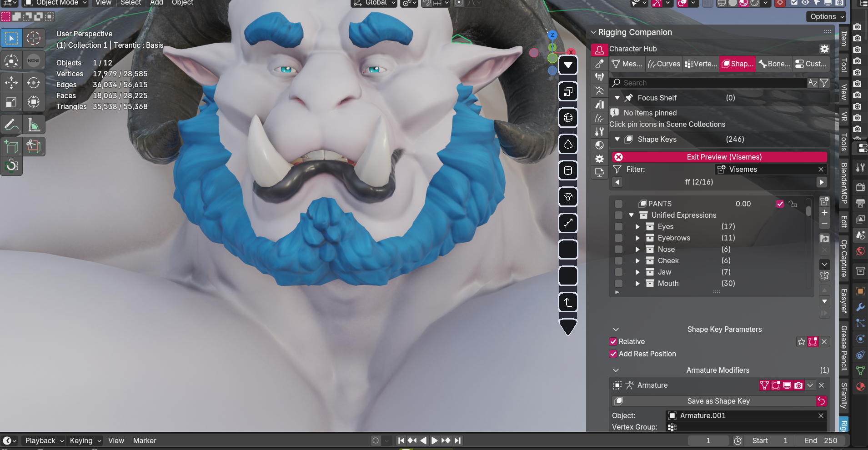The height and width of the screenshot is (450, 868).
Task: Click the play animation button
Action: (434, 440)
